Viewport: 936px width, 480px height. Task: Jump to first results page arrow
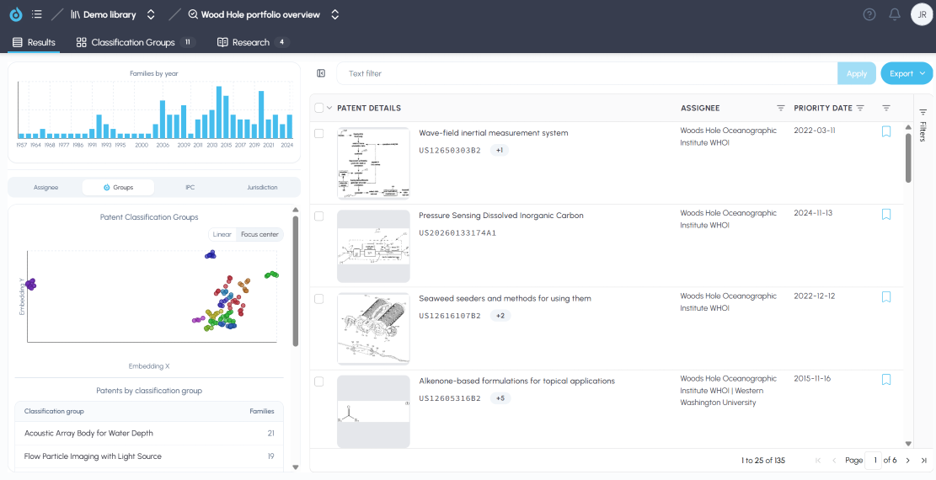tap(818, 460)
